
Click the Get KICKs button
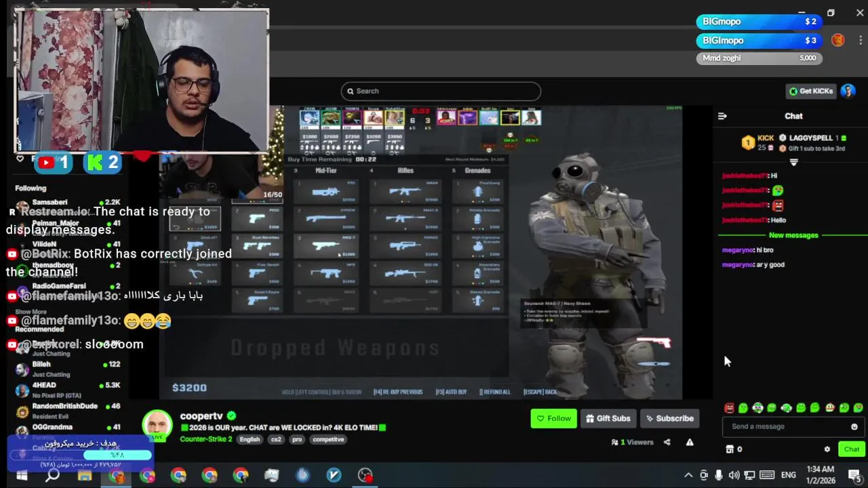[810, 91]
